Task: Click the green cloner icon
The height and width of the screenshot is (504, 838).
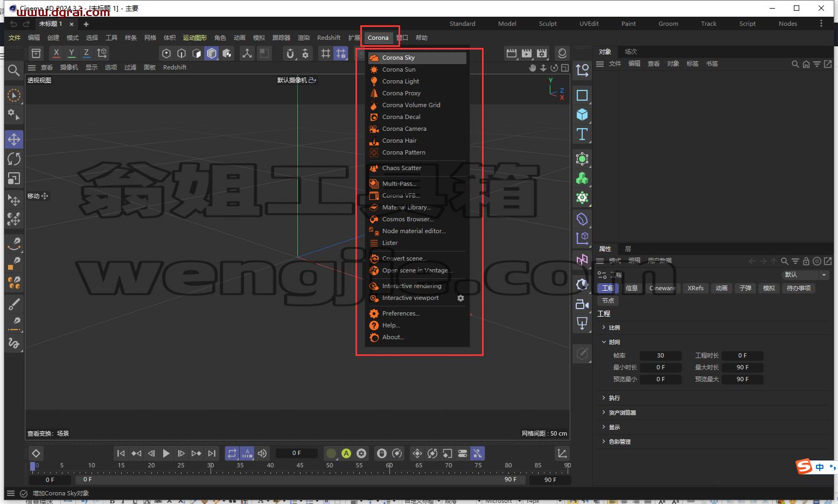Action: click(582, 178)
